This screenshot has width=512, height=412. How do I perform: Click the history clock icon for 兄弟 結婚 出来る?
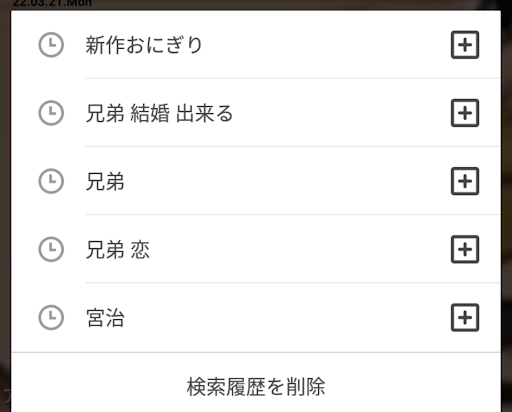[x=51, y=113]
